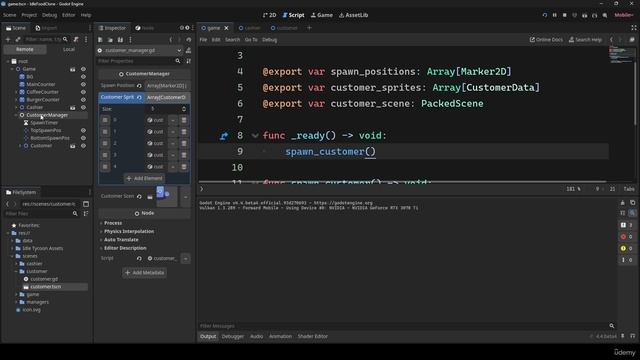Open the Script property dropdown

pyautogui.click(x=186, y=258)
